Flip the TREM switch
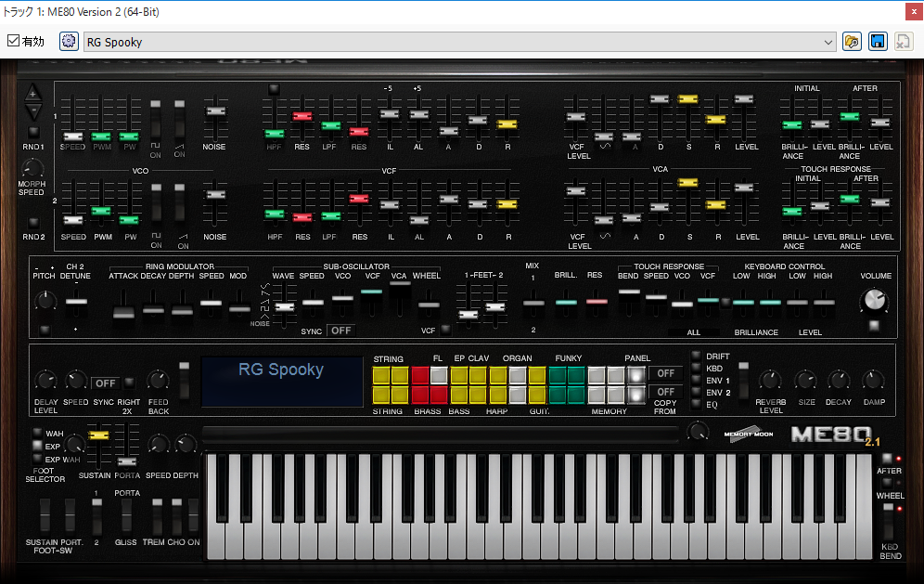 click(158, 517)
